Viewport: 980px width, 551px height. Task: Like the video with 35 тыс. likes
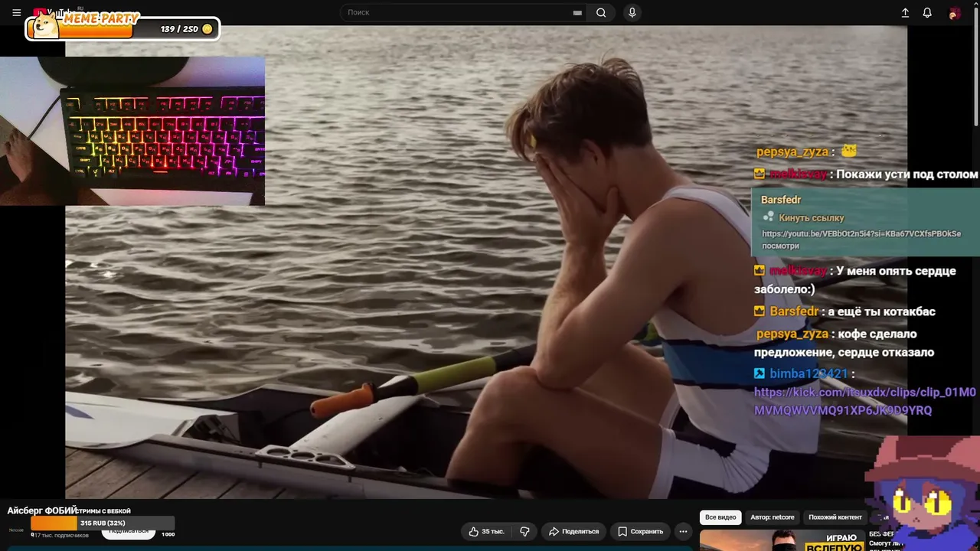[487, 531]
